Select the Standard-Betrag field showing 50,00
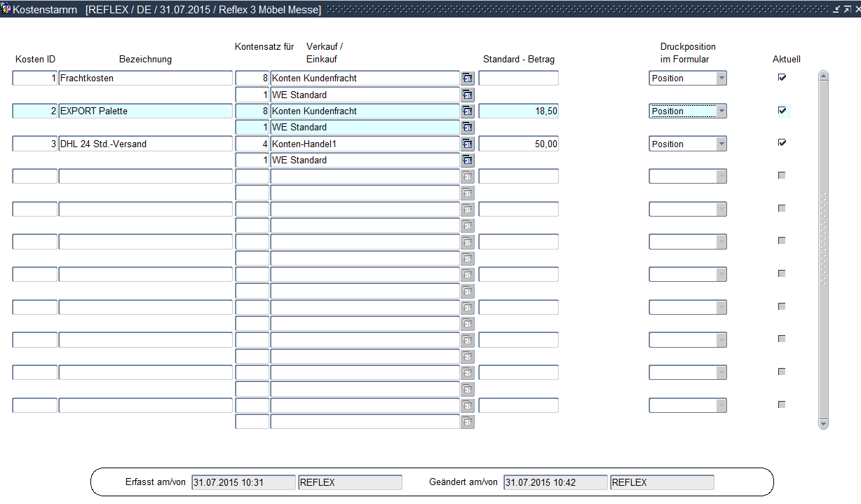861x504 pixels. pos(518,144)
